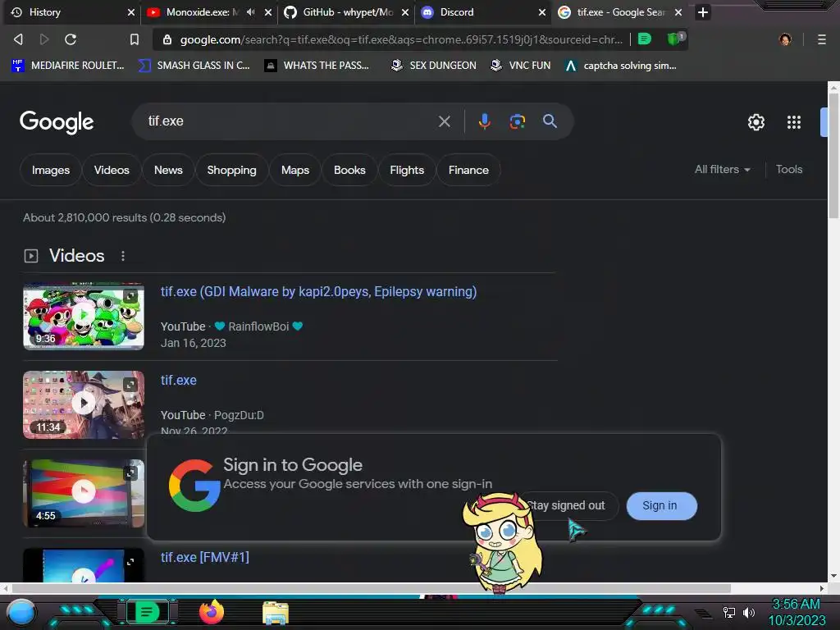Focus the tif.exe search input field
Screen dimensions: 840x630
[x=290, y=121]
